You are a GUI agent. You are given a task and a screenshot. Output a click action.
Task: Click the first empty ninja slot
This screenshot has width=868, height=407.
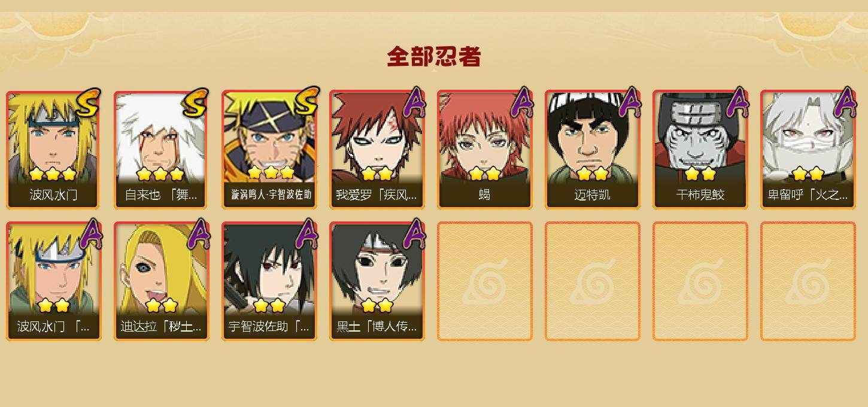click(484, 281)
